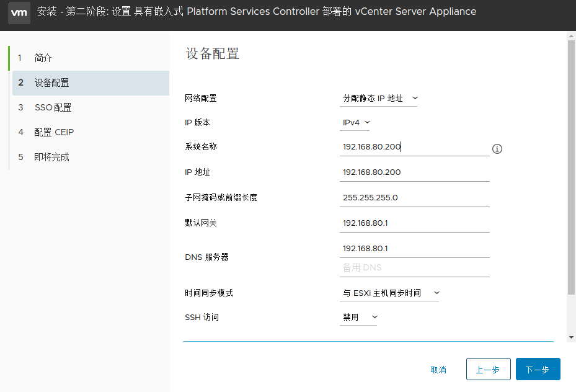Go to step 1 简介
Screen dimensions: 576x392
[91, 58]
